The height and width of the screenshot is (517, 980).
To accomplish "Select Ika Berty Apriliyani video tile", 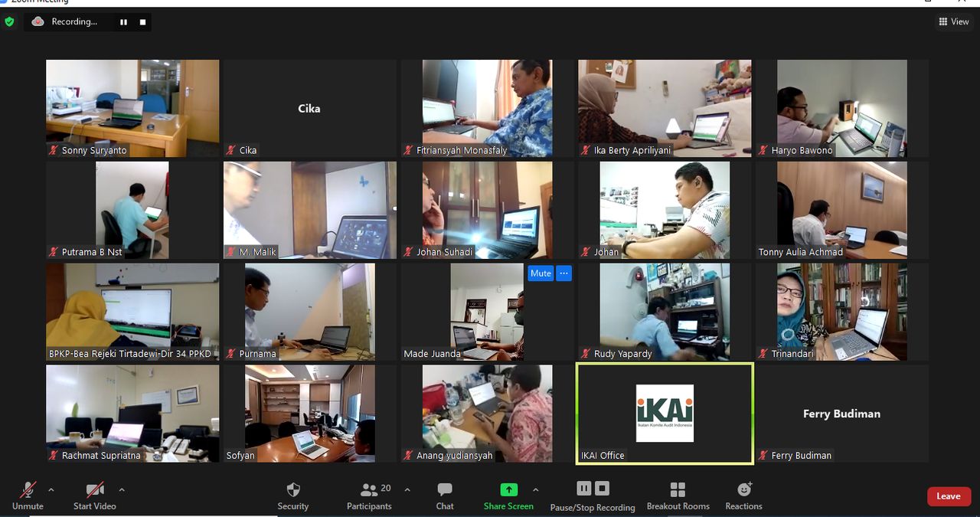I will pos(665,108).
